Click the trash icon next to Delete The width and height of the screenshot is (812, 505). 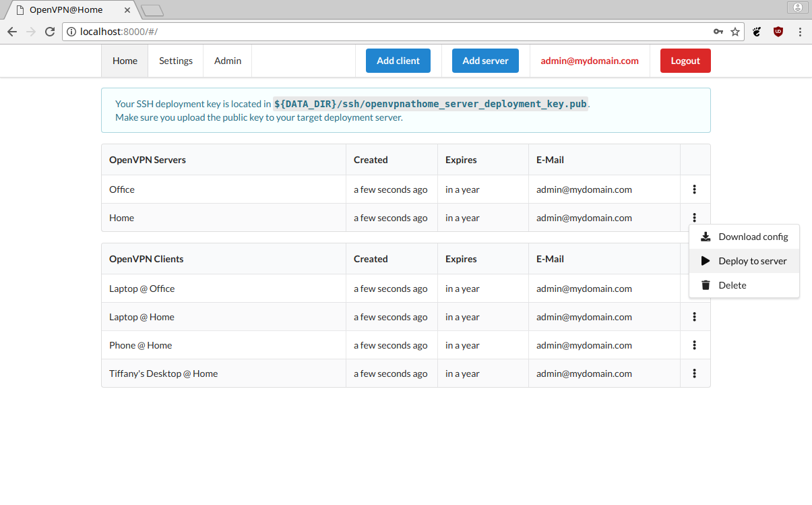(x=706, y=285)
